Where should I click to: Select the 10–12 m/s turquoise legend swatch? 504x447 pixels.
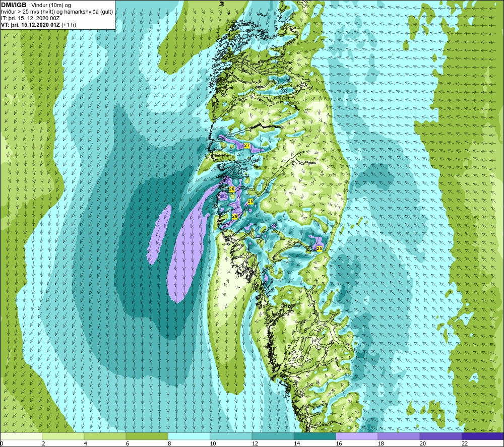[231, 436]
